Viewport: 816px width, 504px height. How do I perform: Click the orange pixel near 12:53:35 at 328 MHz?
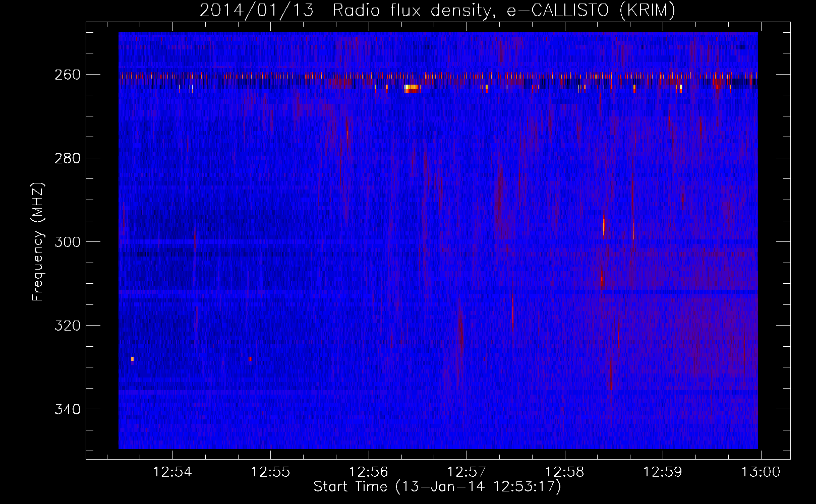[132, 359]
